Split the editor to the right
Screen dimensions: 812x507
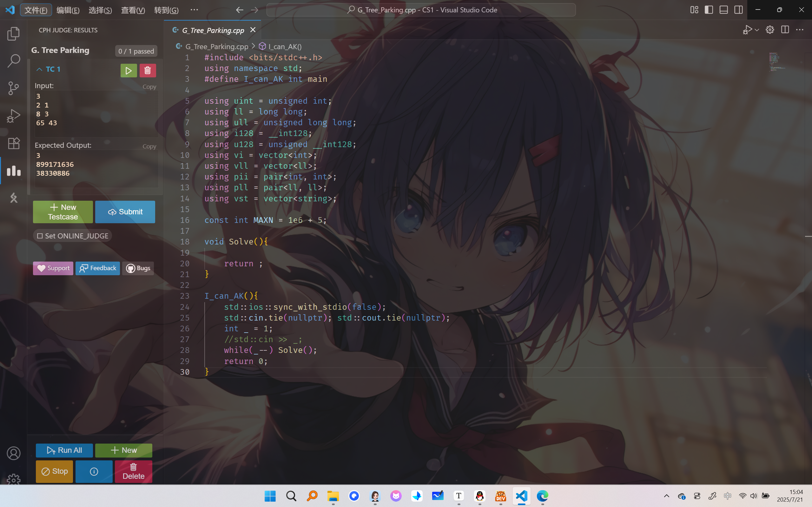785,30
